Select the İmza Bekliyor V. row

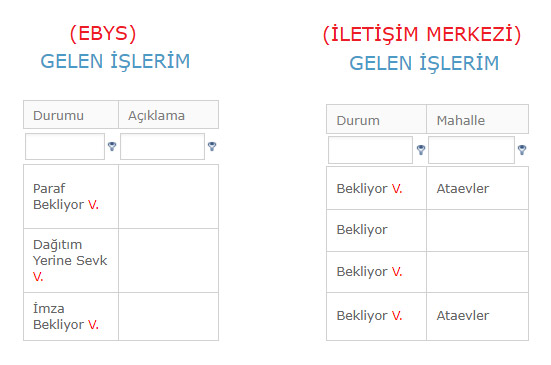click(x=121, y=317)
